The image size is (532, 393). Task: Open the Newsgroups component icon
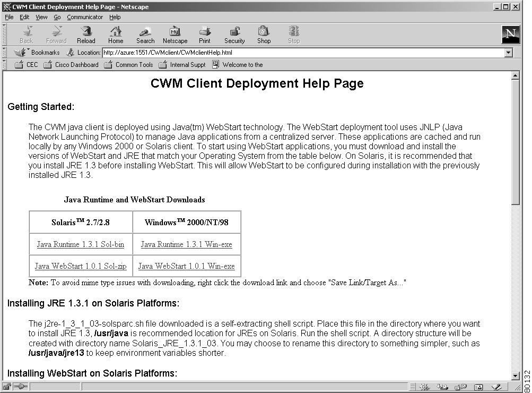pyautogui.click(x=460, y=387)
